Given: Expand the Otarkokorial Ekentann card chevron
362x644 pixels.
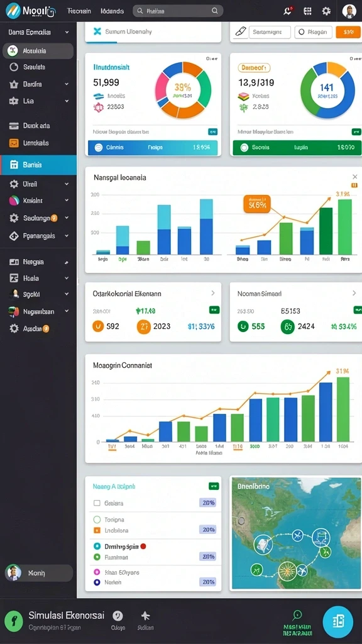Looking at the screenshot, I should click(213, 293).
